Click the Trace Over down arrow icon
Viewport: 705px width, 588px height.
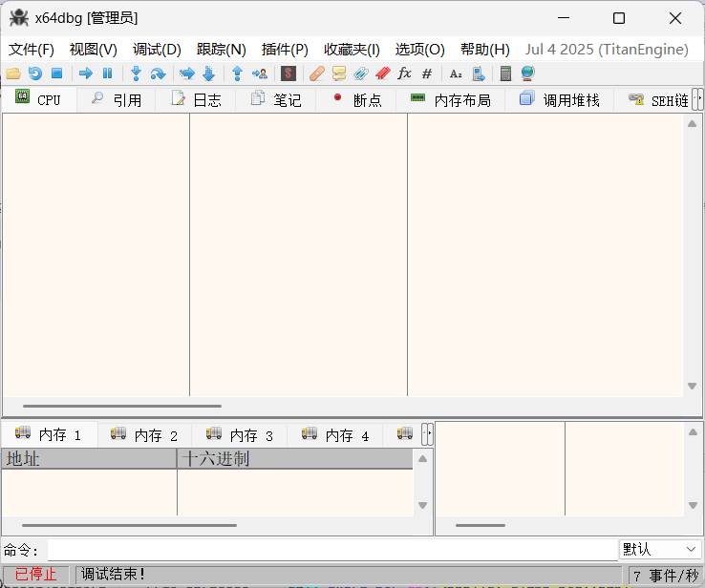[208, 73]
